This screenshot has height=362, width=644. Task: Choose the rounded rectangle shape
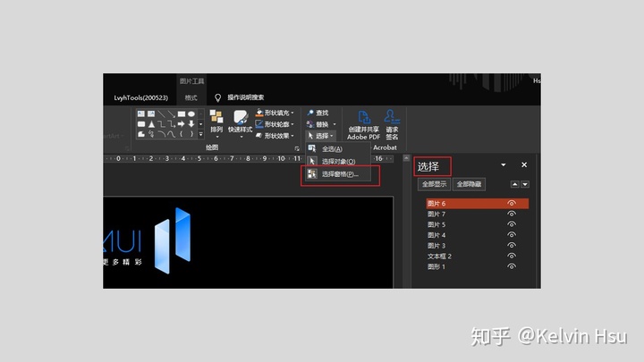(x=141, y=124)
